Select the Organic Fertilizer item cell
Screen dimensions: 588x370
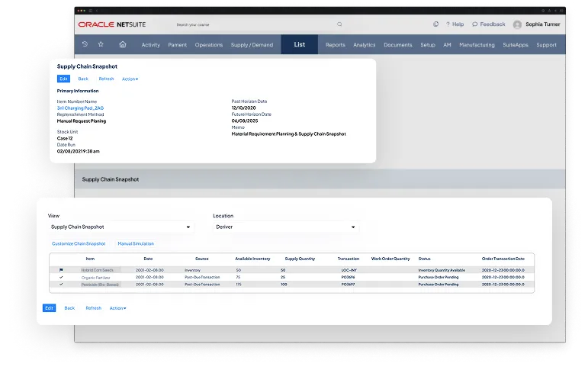point(96,278)
